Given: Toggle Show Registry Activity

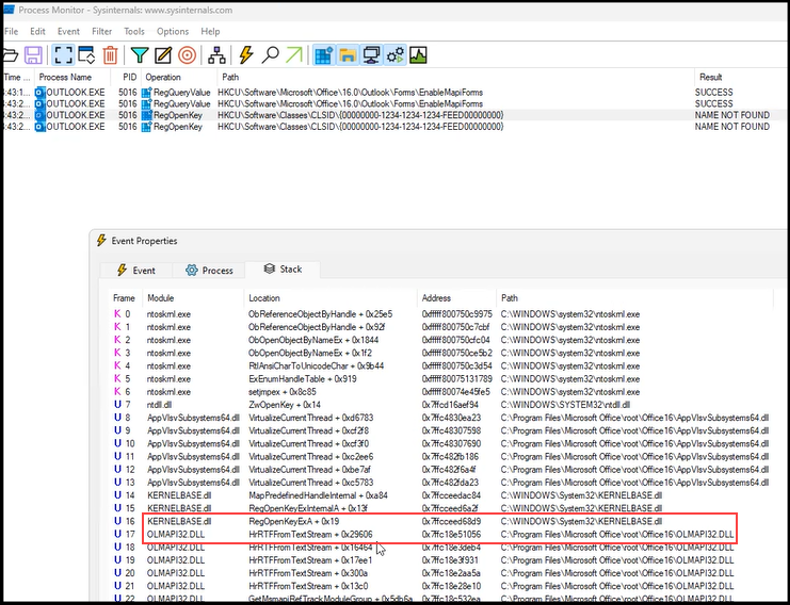Looking at the screenshot, I should coord(324,54).
